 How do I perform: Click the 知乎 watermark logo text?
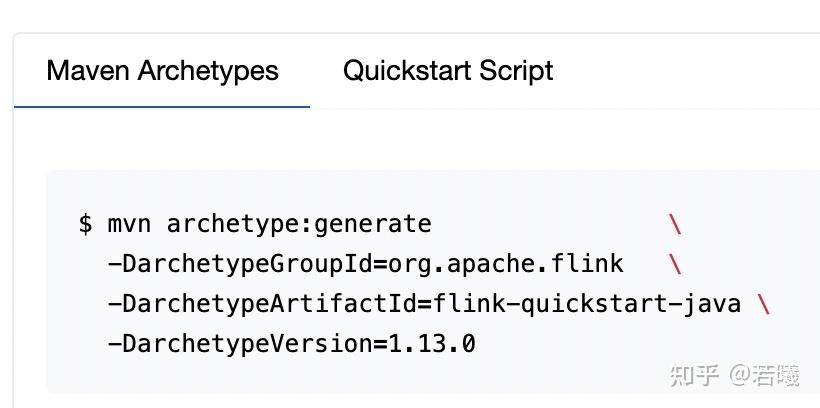point(695,375)
